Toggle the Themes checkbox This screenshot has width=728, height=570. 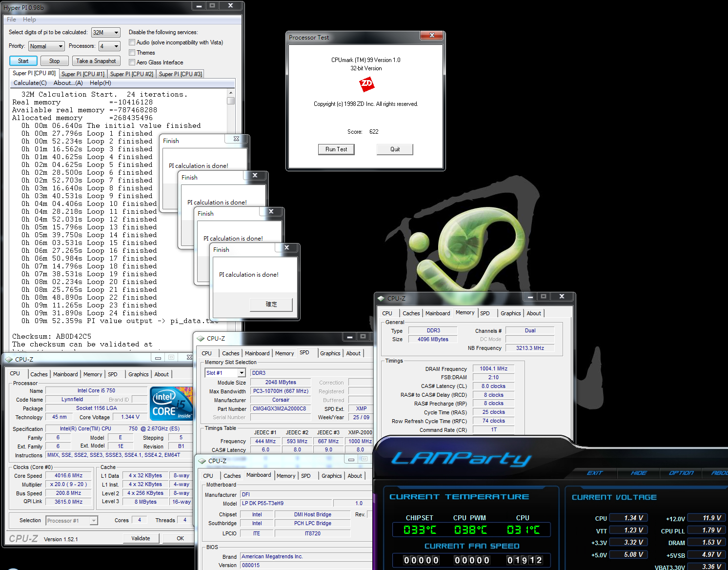pos(132,53)
